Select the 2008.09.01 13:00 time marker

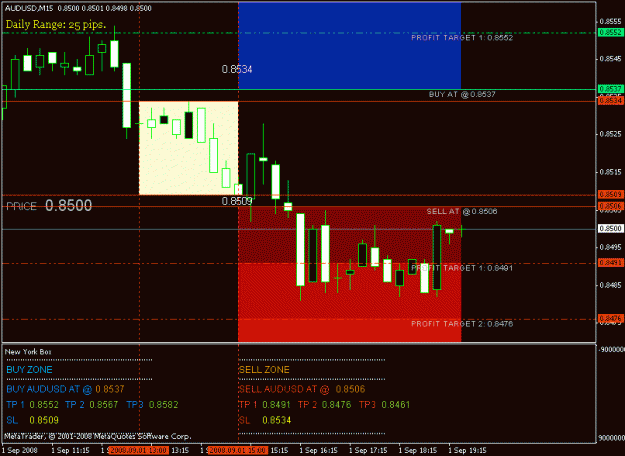(x=138, y=450)
